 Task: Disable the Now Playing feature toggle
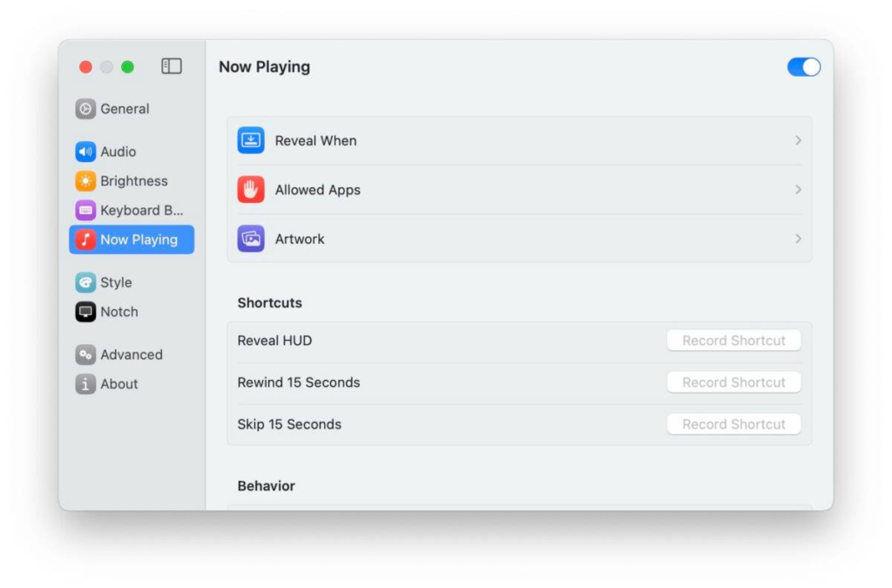pyautogui.click(x=802, y=66)
